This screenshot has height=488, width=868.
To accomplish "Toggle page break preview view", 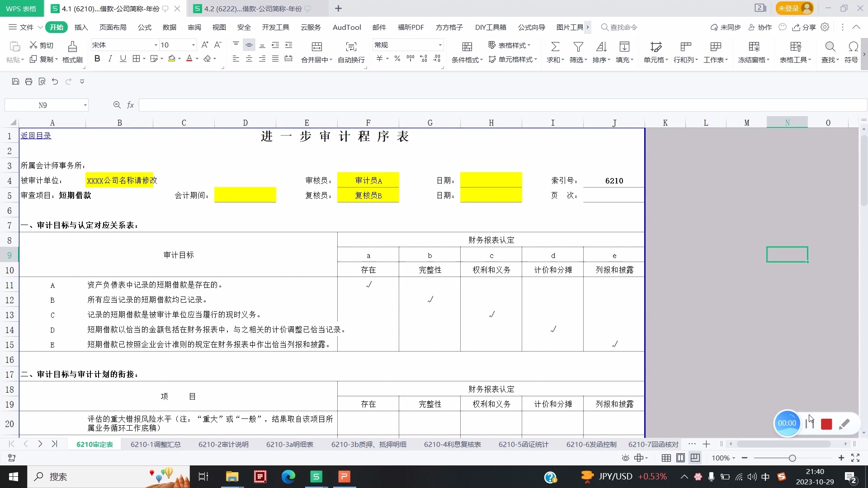I will (x=695, y=458).
